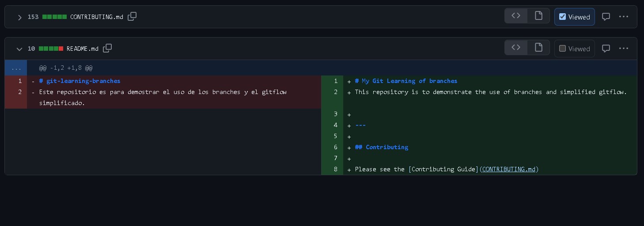The image size is (644, 226).
Task: Click the README.md diffstat color blocks
Action: click(x=51, y=49)
